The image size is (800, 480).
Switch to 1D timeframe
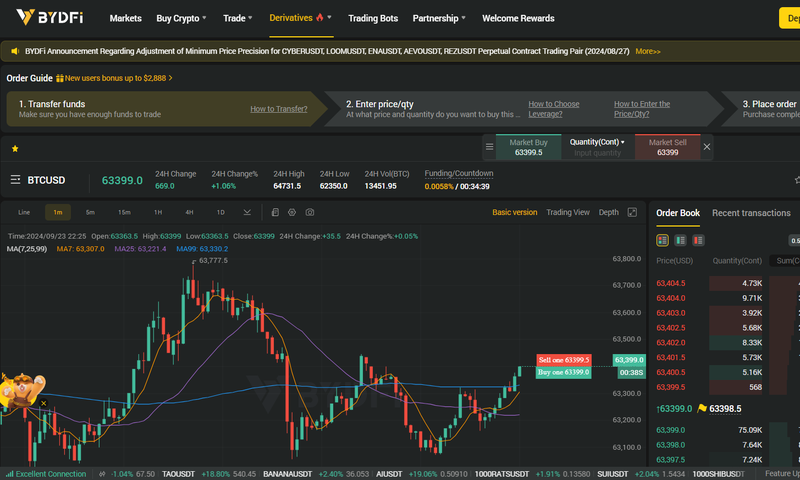pyautogui.click(x=220, y=212)
